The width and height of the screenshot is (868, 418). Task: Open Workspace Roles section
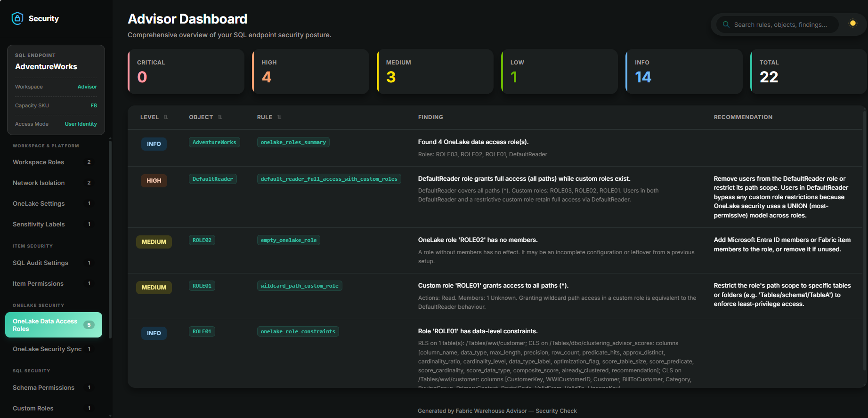tap(53, 162)
